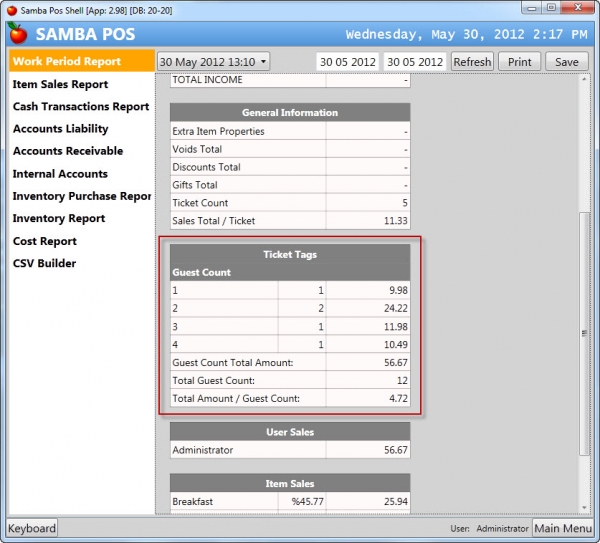Image resolution: width=600 pixels, height=543 pixels.
Task: Open the CSV Builder
Action: [x=44, y=263]
